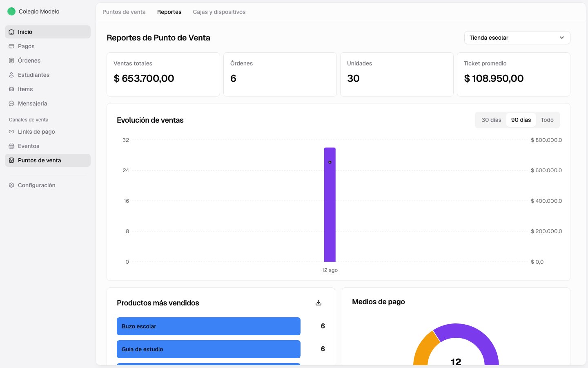
Task: Select the Reportes tab
Action: tap(169, 12)
